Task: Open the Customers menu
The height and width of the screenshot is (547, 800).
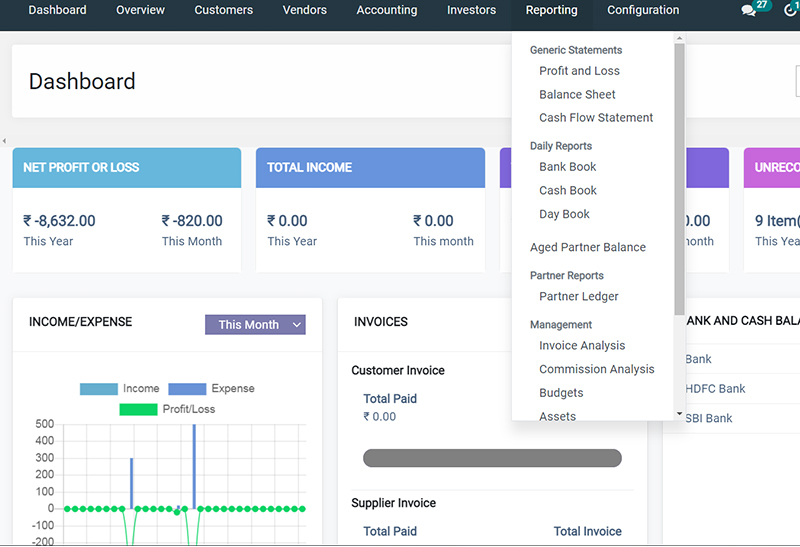Action: tap(223, 10)
